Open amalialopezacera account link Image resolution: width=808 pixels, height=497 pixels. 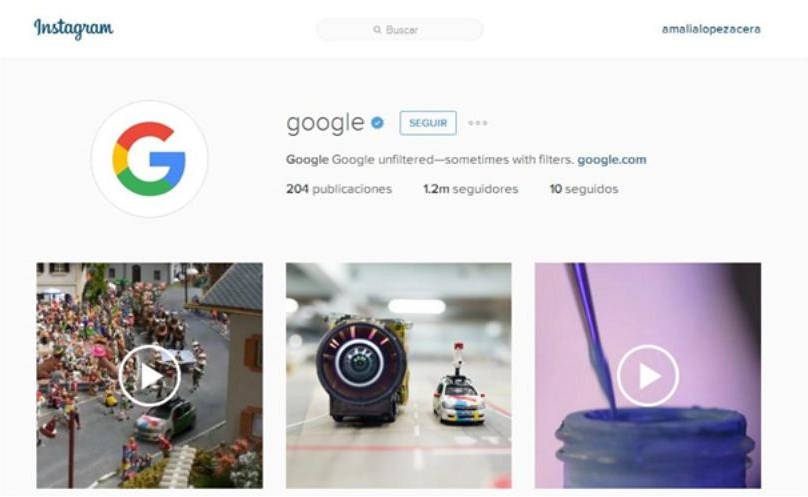coord(711,29)
